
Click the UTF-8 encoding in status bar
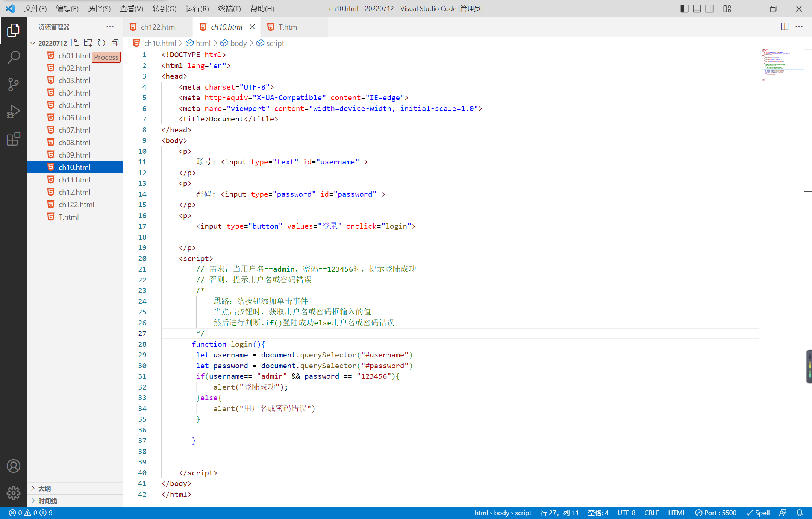click(626, 513)
